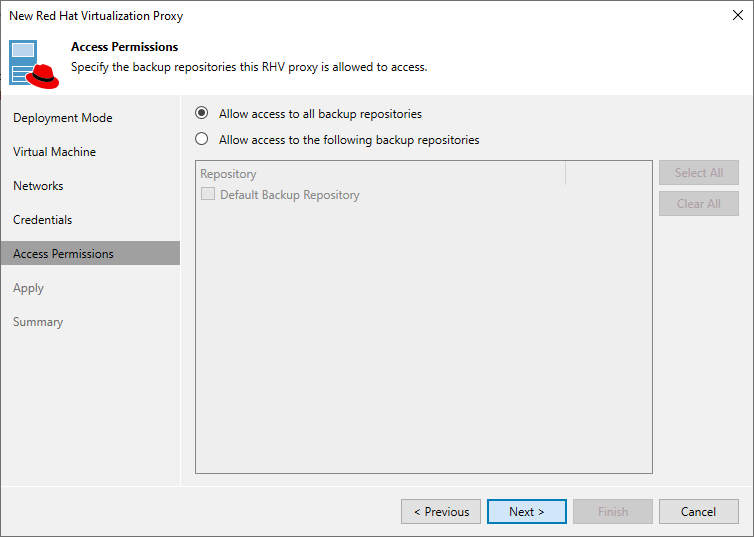The width and height of the screenshot is (754, 537).
Task: Go to the Deployment Mode step
Action: [63, 118]
